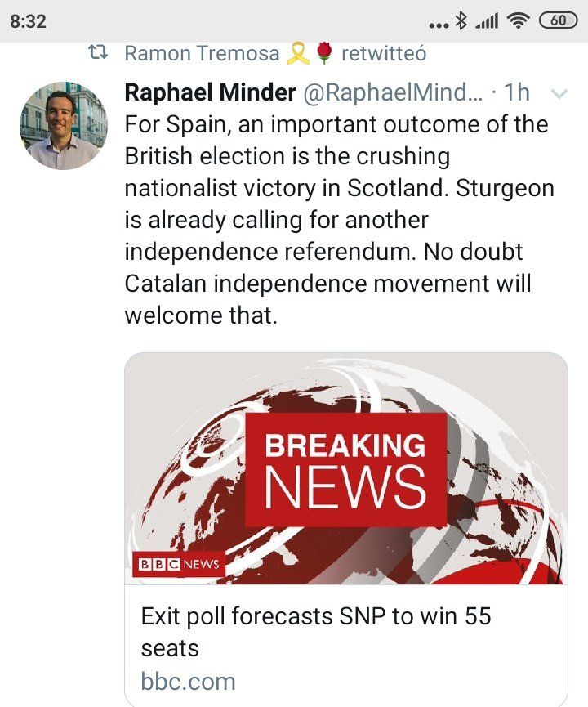Image resolution: width=588 pixels, height=707 pixels.
Task: Open the Breaking News card image
Action: click(x=346, y=468)
